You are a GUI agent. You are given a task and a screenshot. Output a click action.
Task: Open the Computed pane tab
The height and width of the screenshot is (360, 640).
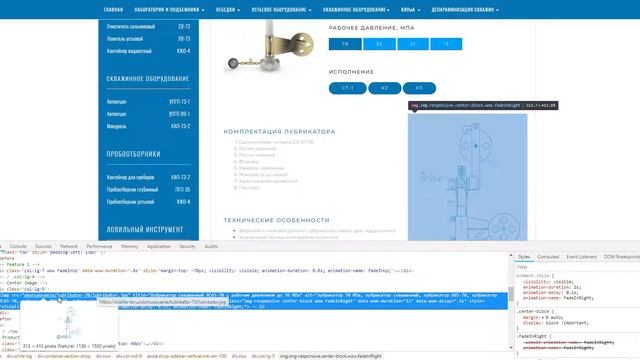tap(548, 257)
